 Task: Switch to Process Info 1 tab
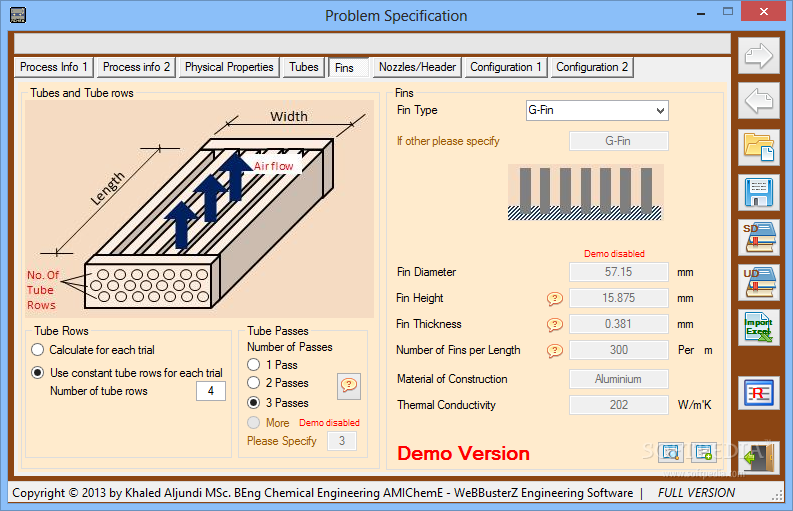point(54,67)
